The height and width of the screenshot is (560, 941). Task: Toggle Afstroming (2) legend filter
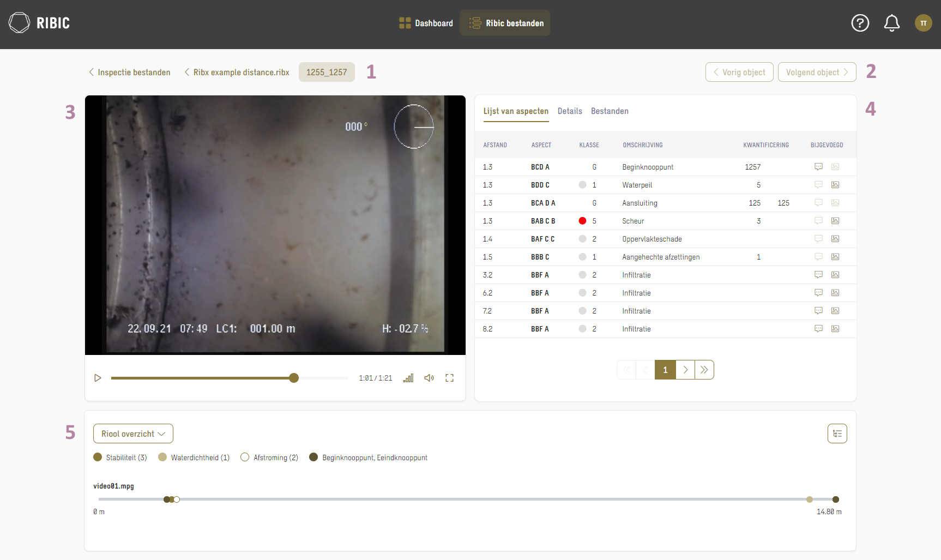tap(269, 457)
